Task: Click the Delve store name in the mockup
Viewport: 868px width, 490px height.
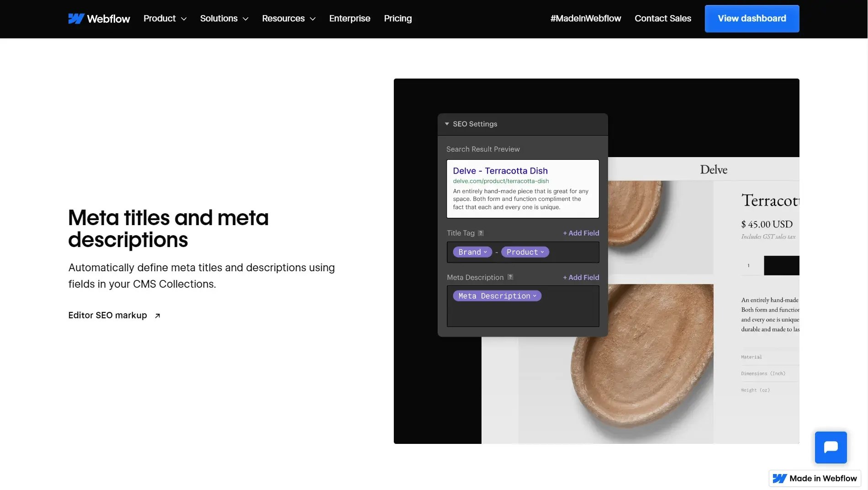Action: tap(713, 169)
